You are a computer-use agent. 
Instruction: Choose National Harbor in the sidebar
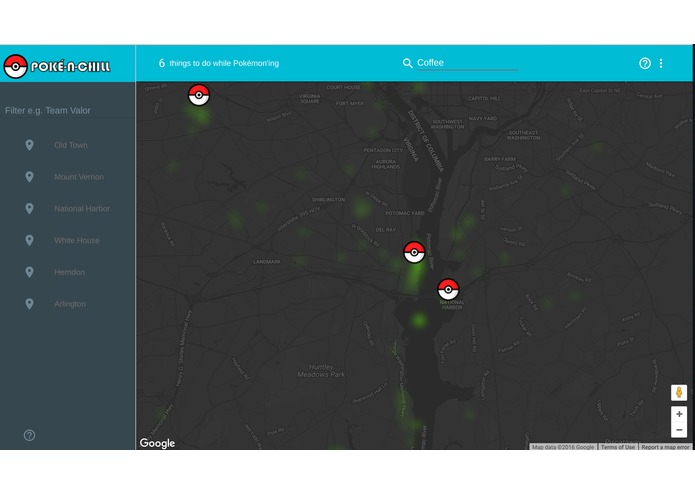pyautogui.click(x=82, y=209)
